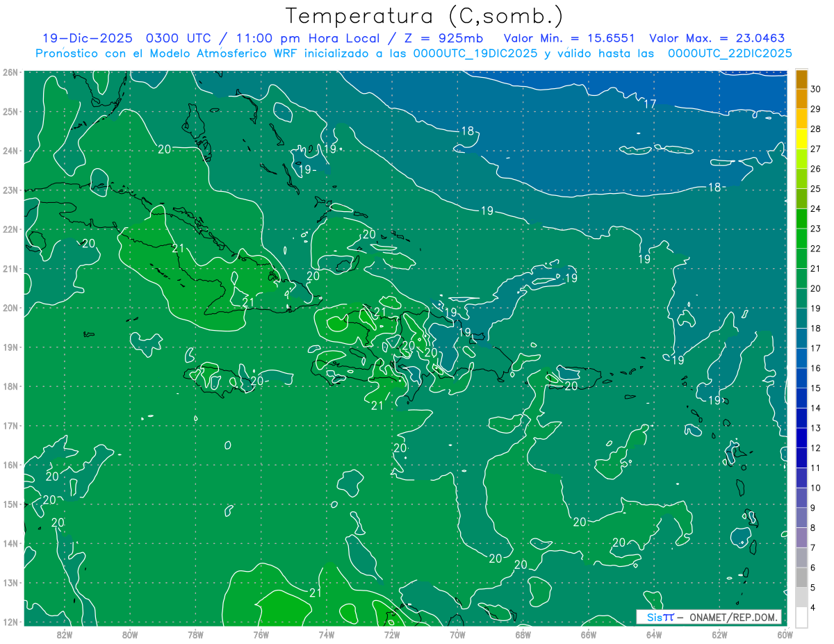The height and width of the screenshot is (644, 834).
Task: Click the '25' label on the color scale
Action: (816, 189)
